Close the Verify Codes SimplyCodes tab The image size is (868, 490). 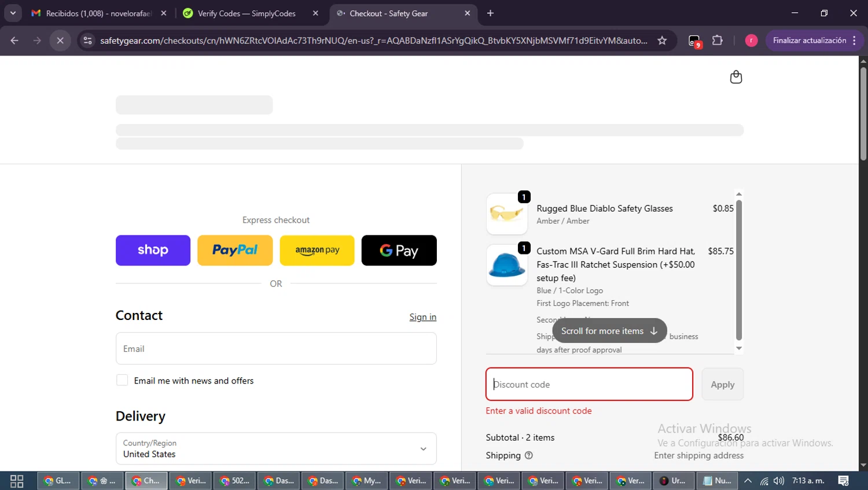315,13
